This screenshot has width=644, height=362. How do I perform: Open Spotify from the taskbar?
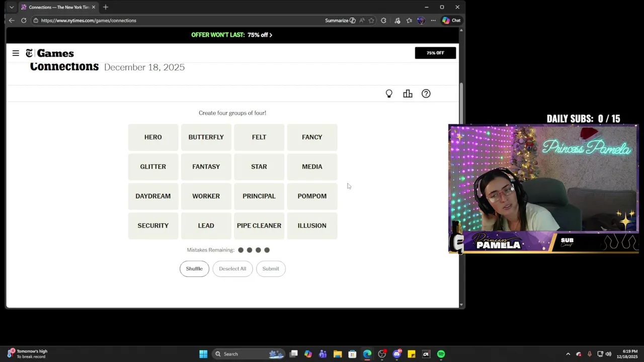(441, 354)
